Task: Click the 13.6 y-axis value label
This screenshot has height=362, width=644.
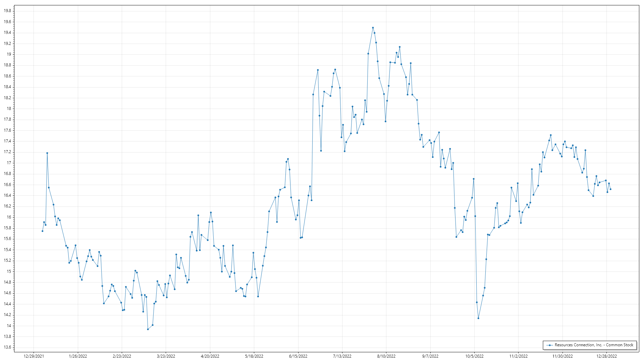Action: point(7,347)
